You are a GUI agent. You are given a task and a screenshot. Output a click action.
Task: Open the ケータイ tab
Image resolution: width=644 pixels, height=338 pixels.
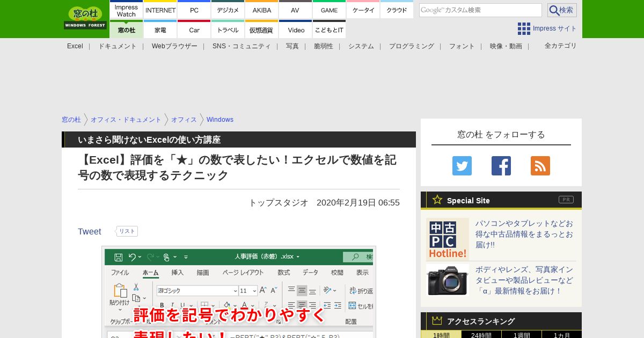coord(363,10)
